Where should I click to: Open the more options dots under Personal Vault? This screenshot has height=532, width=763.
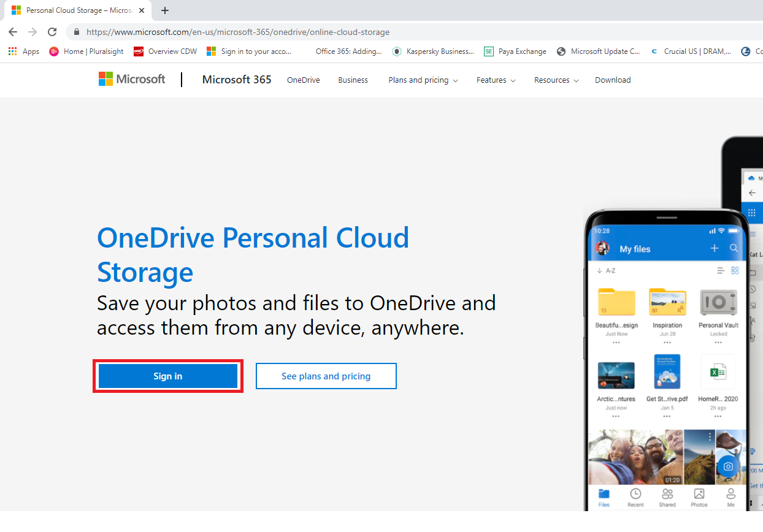[x=718, y=343]
